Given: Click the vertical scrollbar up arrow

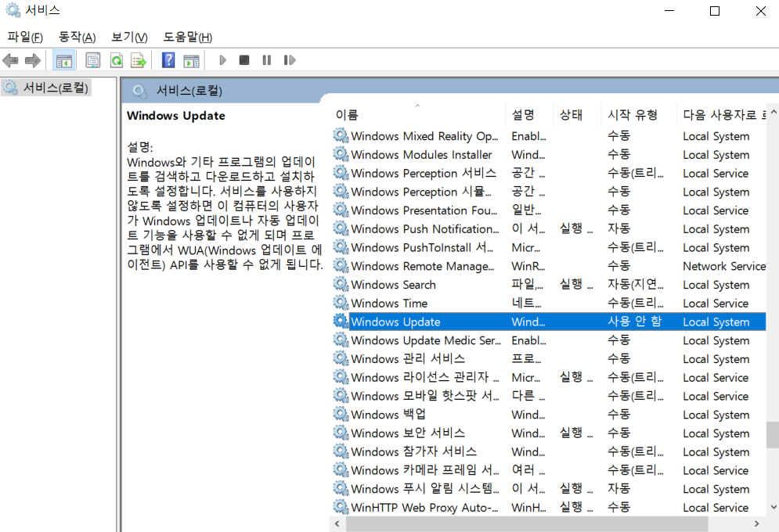Looking at the screenshot, I should (773, 113).
